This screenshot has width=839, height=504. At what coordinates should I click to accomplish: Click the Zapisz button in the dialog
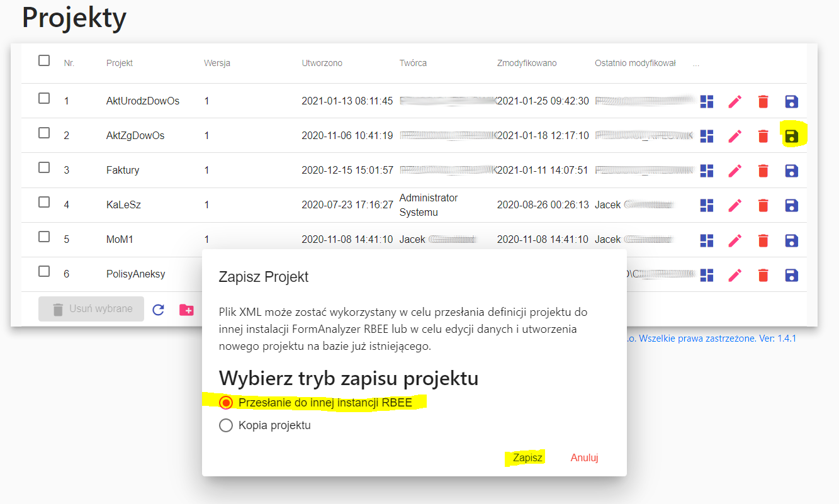[x=526, y=457]
